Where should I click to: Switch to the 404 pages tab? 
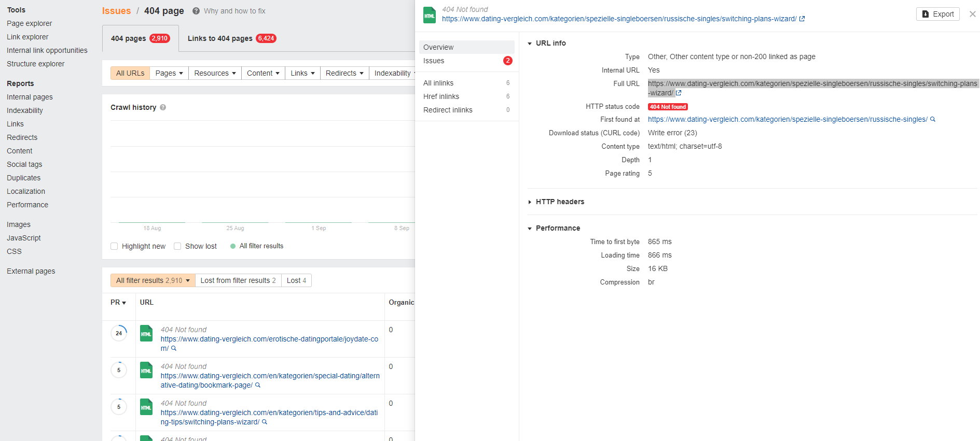(x=141, y=38)
